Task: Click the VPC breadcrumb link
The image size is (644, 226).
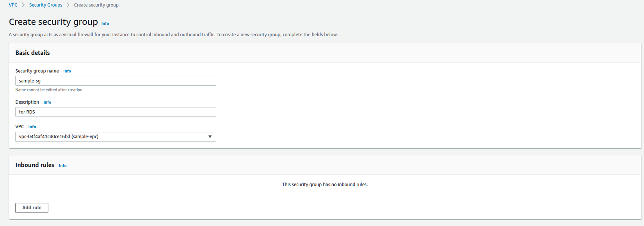Action: coord(13,5)
